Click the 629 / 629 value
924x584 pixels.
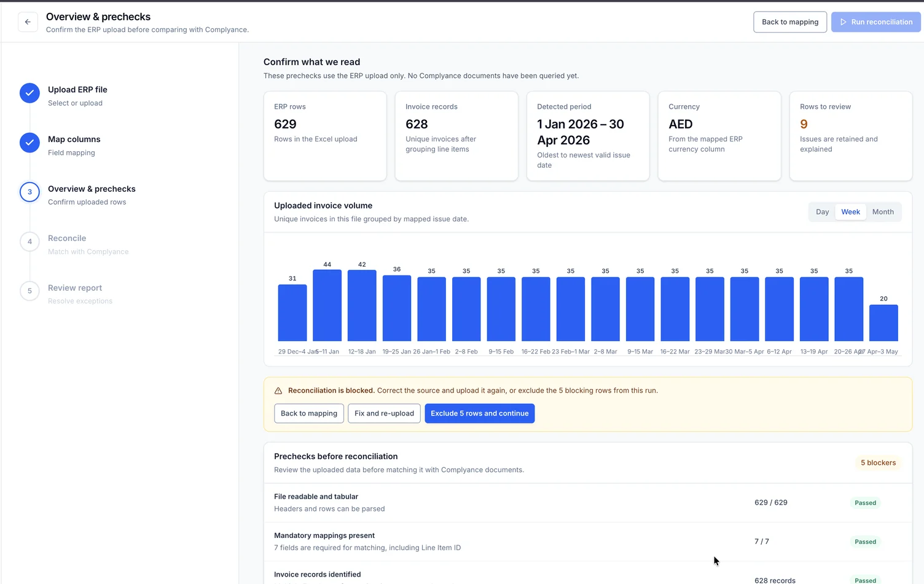pyautogui.click(x=771, y=503)
